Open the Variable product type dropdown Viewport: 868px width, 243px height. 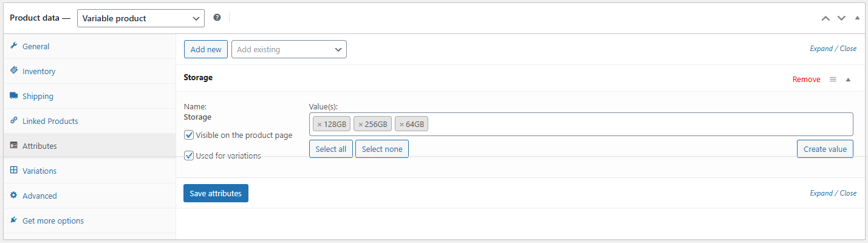point(141,18)
